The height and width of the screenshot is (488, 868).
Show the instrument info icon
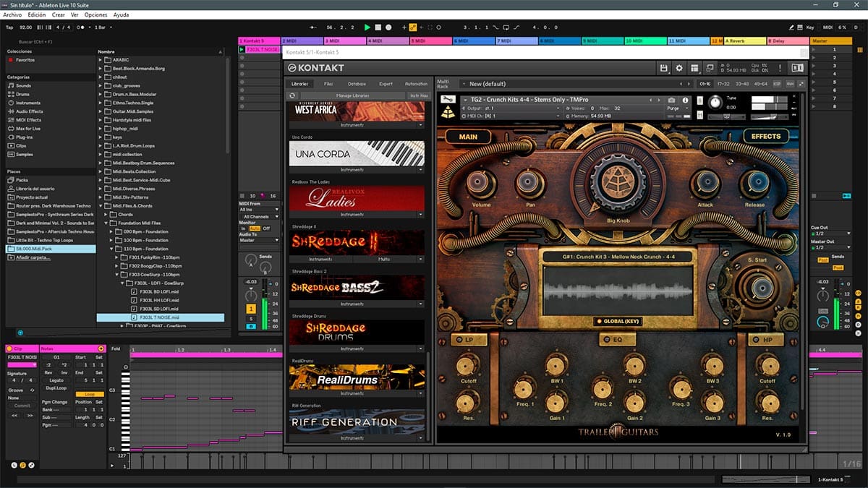tap(684, 100)
